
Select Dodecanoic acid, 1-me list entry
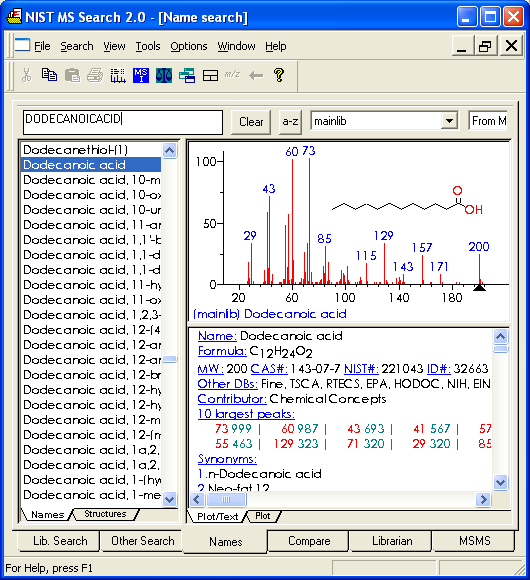click(x=91, y=495)
